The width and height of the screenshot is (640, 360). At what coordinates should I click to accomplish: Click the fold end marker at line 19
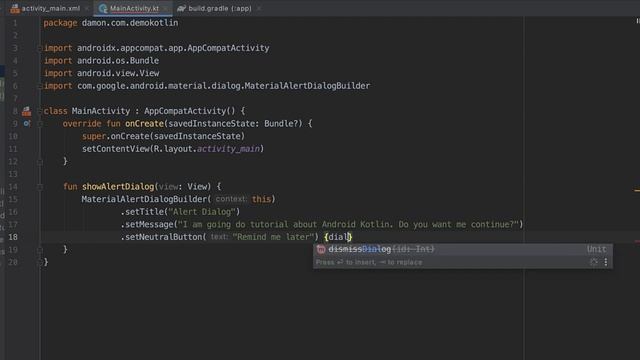point(40,250)
